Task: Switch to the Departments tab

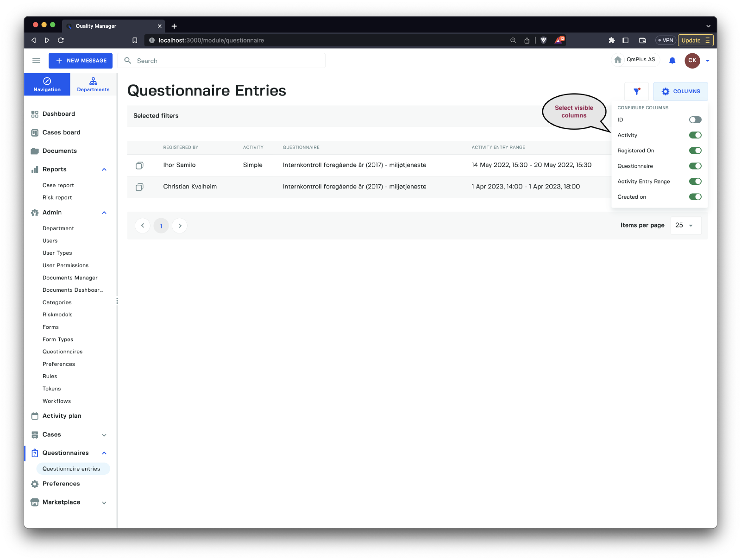Action: (x=93, y=84)
